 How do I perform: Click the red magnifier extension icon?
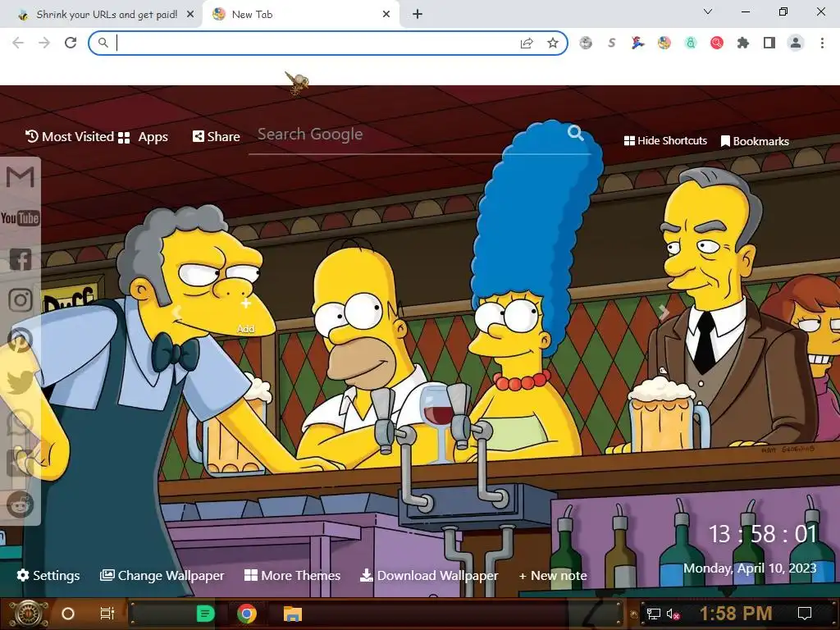(x=717, y=43)
